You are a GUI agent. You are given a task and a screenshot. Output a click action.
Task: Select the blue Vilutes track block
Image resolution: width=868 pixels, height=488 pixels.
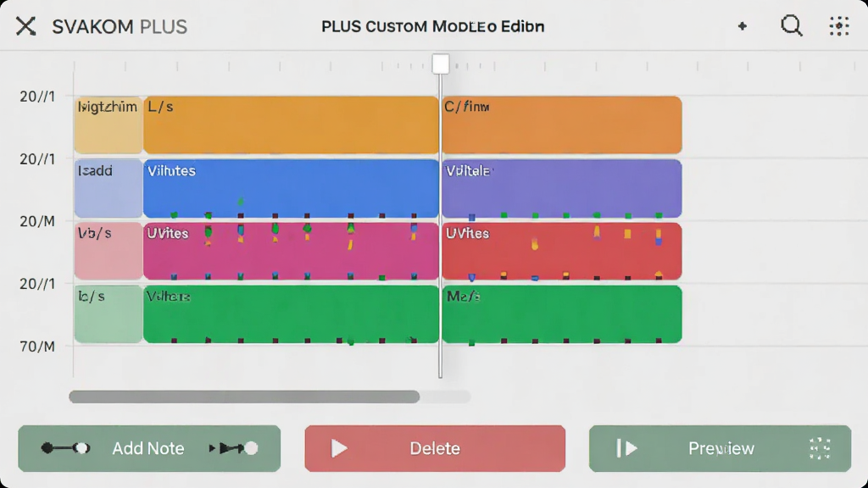tap(291, 188)
